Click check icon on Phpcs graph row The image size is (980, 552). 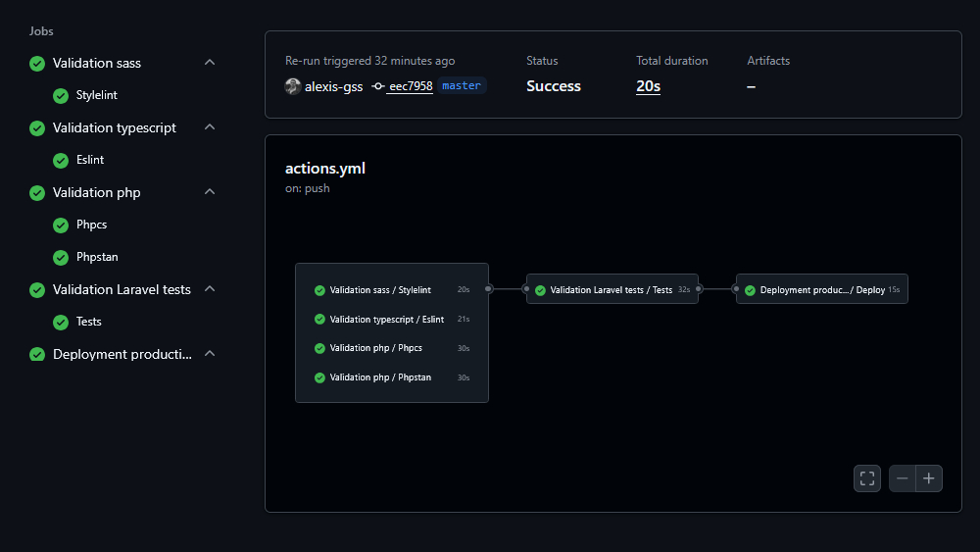(x=319, y=348)
